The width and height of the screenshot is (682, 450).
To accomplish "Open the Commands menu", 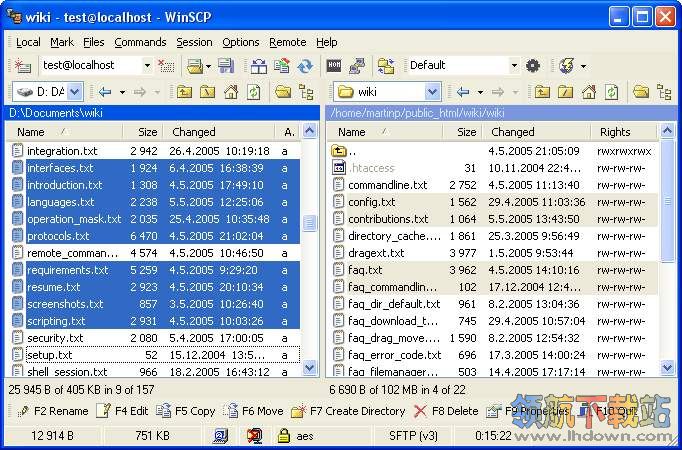I will (140, 42).
